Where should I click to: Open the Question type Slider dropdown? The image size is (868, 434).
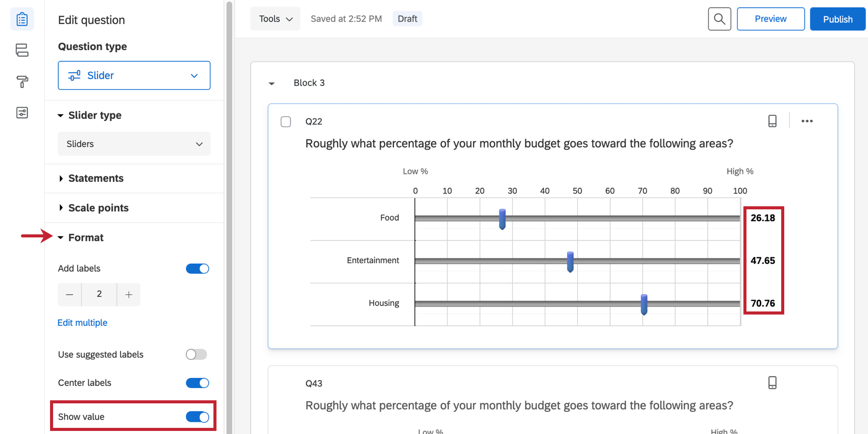click(134, 76)
